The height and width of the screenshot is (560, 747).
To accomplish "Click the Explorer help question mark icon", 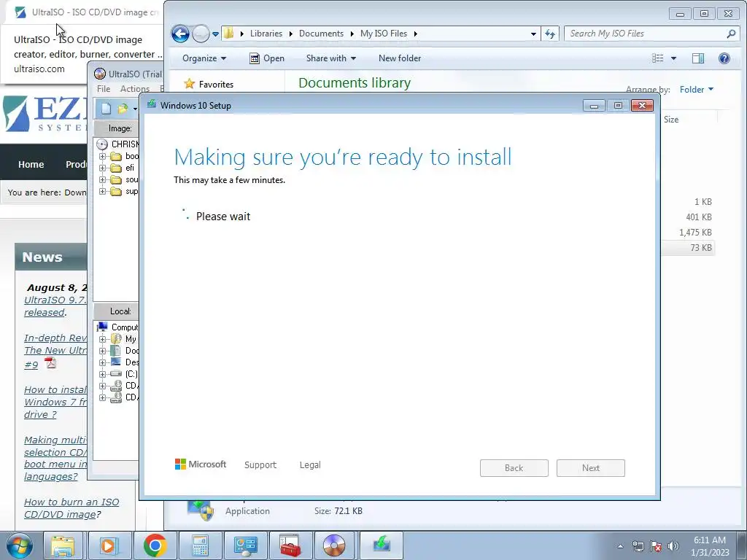I will click(724, 58).
